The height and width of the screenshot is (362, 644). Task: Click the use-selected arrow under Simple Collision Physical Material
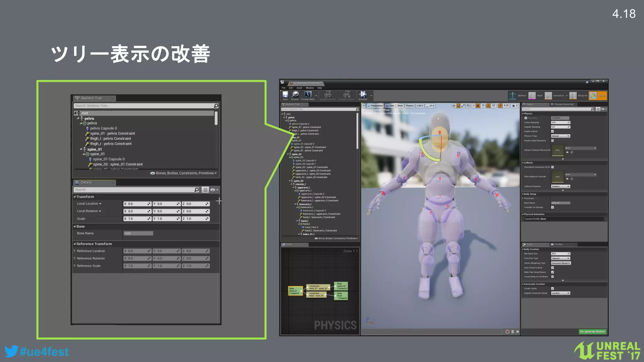[567, 152]
